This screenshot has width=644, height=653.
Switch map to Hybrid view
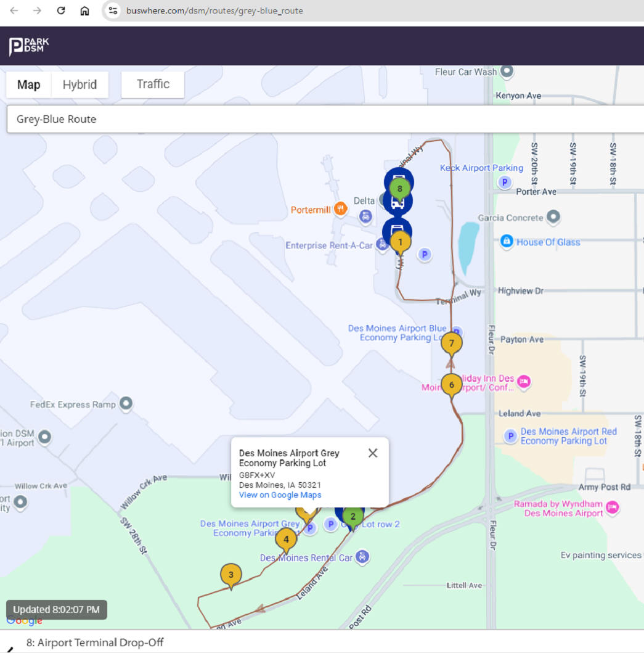(79, 84)
